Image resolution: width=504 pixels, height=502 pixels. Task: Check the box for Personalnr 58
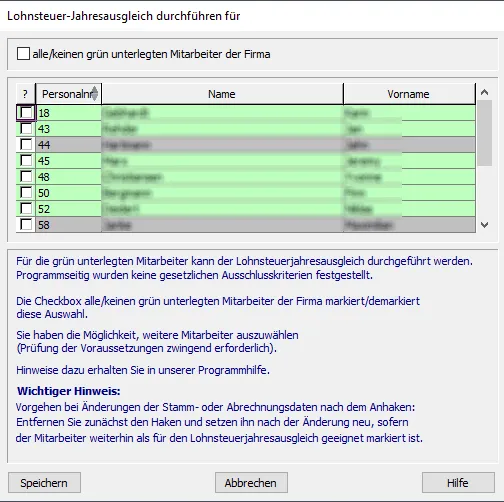[x=26, y=224]
